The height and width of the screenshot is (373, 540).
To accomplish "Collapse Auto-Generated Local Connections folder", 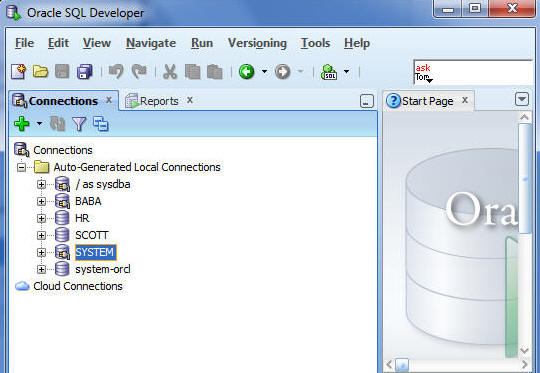I will (21, 167).
